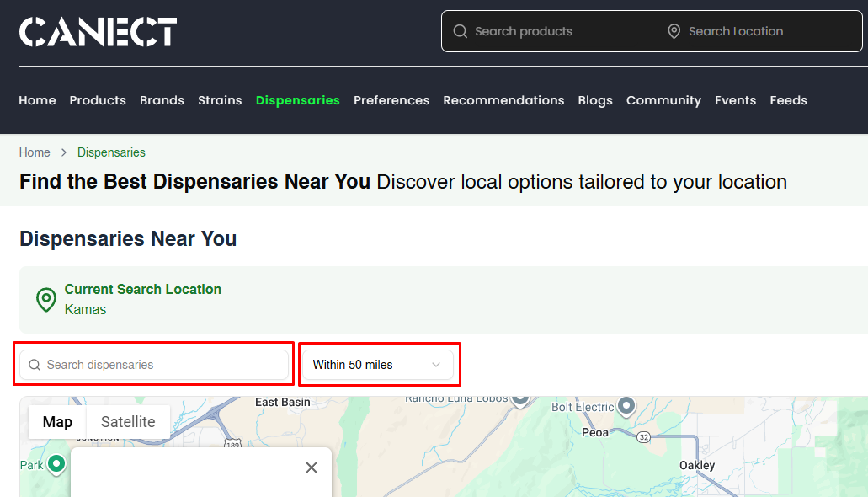The width and height of the screenshot is (868, 497).
Task: Click the CANECT logo
Action: coord(98,32)
